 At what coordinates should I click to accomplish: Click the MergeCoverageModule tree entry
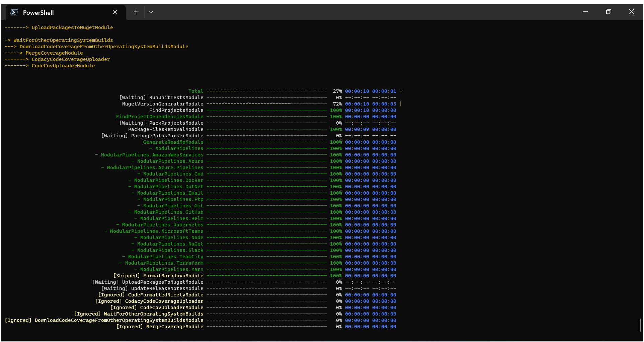point(54,53)
